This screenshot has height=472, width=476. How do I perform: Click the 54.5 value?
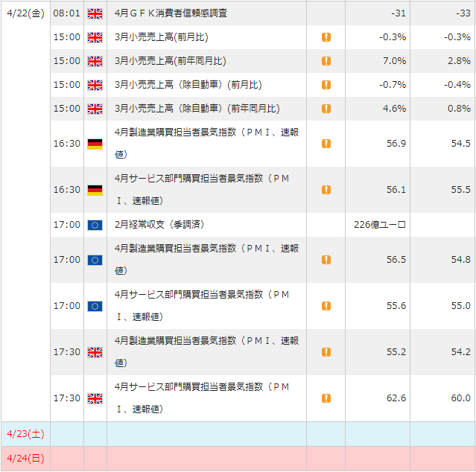pos(461,144)
